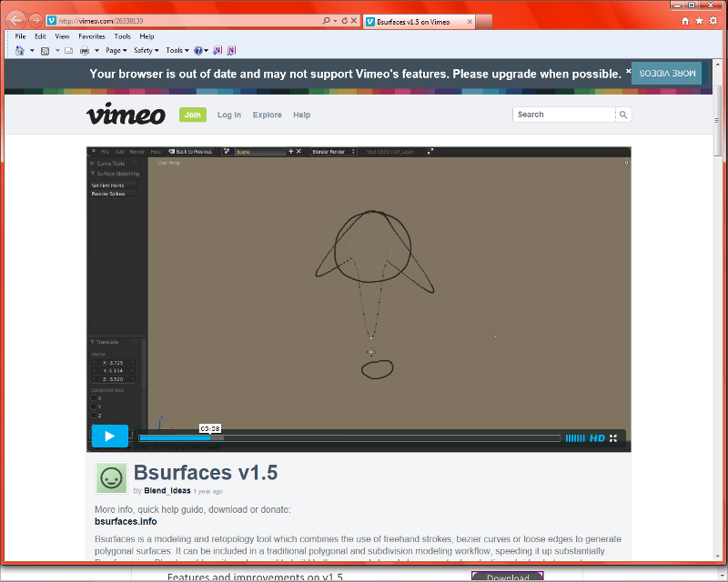Open the Edit menu
This screenshot has height=582, width=728.
click(x=40, y=36)
